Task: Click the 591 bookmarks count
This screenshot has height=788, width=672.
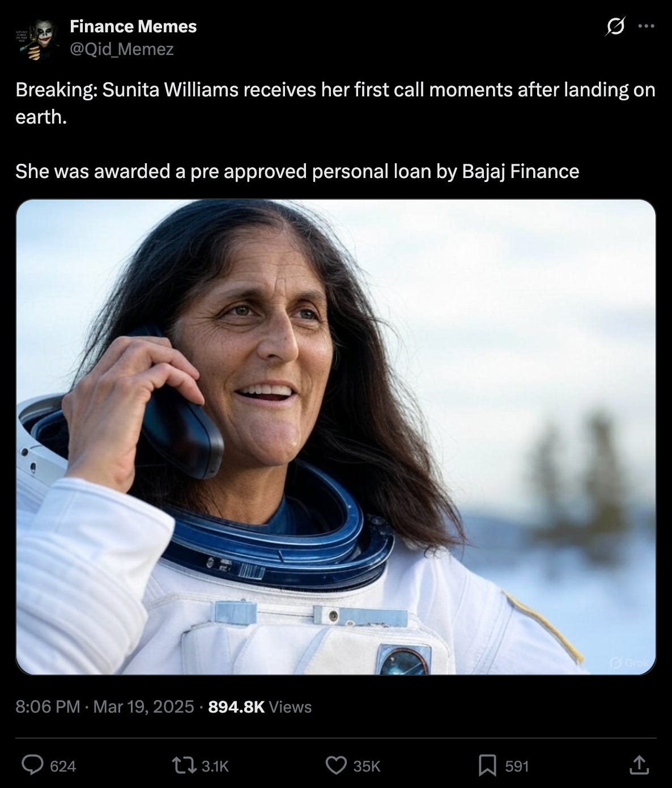Action: [x=517, y=766]
